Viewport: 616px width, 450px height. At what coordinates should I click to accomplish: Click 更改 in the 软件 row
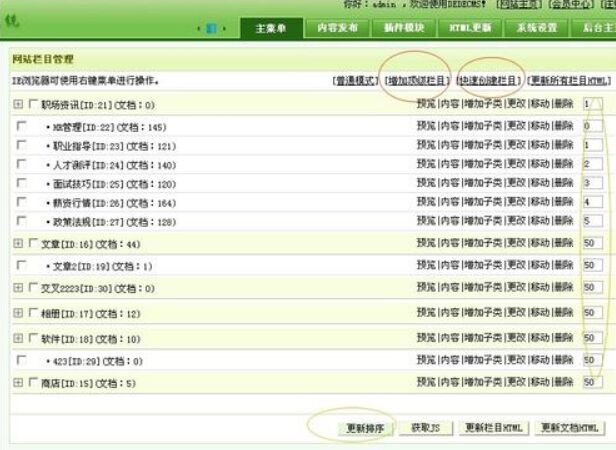point(516,338)
